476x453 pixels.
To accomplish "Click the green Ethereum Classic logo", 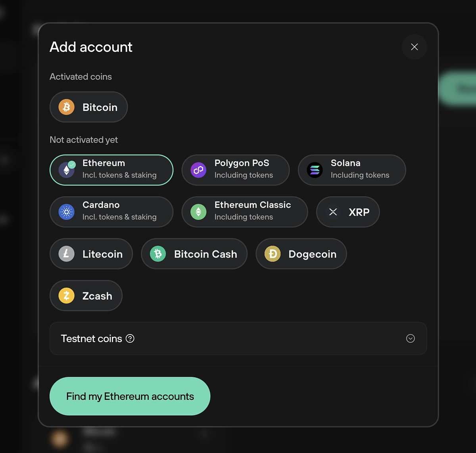I will [x=198, y=212].
